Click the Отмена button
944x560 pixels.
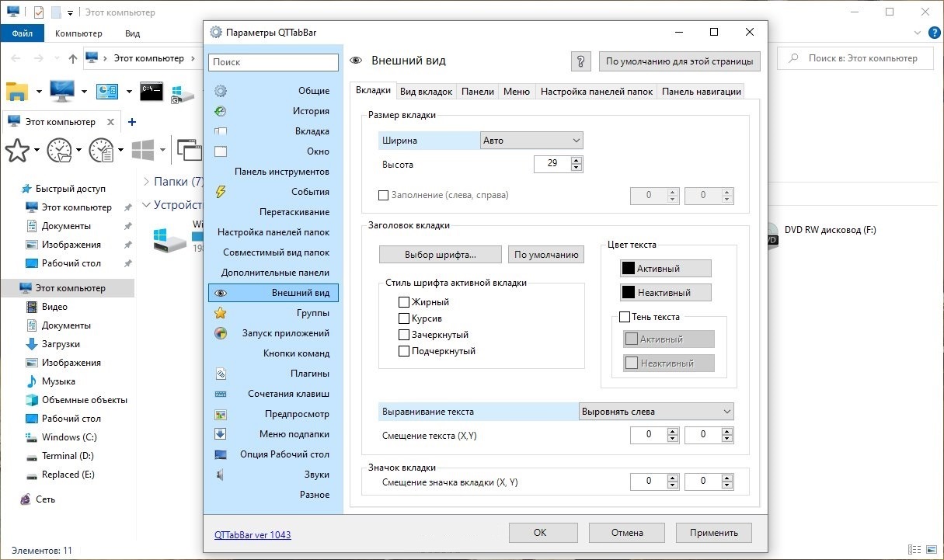tap(627, 533)
